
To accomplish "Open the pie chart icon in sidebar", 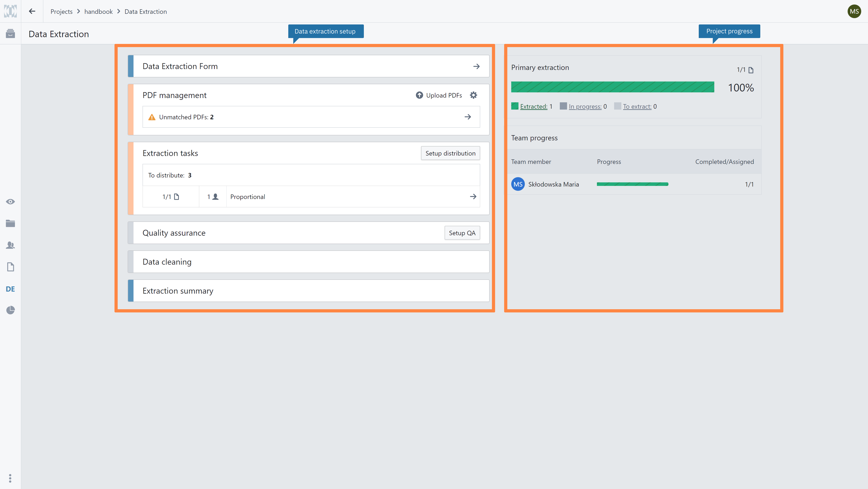I will (10, 310).
